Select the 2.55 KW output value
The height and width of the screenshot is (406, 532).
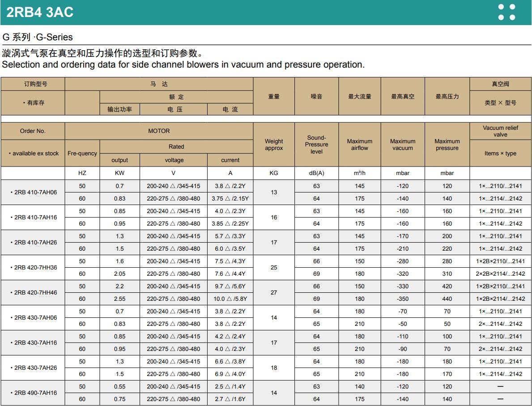pos(120,299)
